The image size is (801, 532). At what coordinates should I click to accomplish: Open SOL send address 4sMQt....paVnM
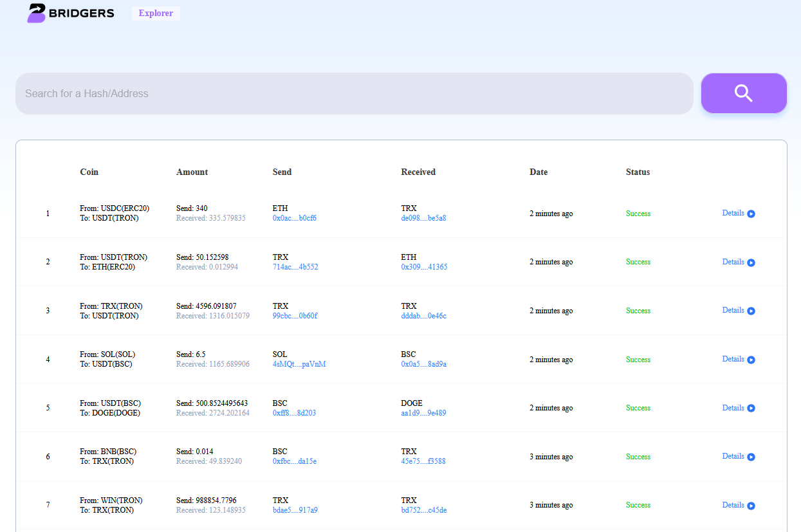(x=299, y=364)
